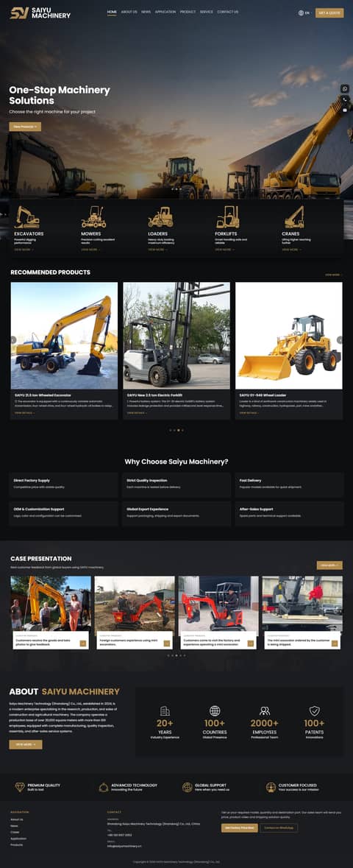The height and width of the screenshot is (868, 353).
Task: Click the phone floating side icon
Action: 345,99
